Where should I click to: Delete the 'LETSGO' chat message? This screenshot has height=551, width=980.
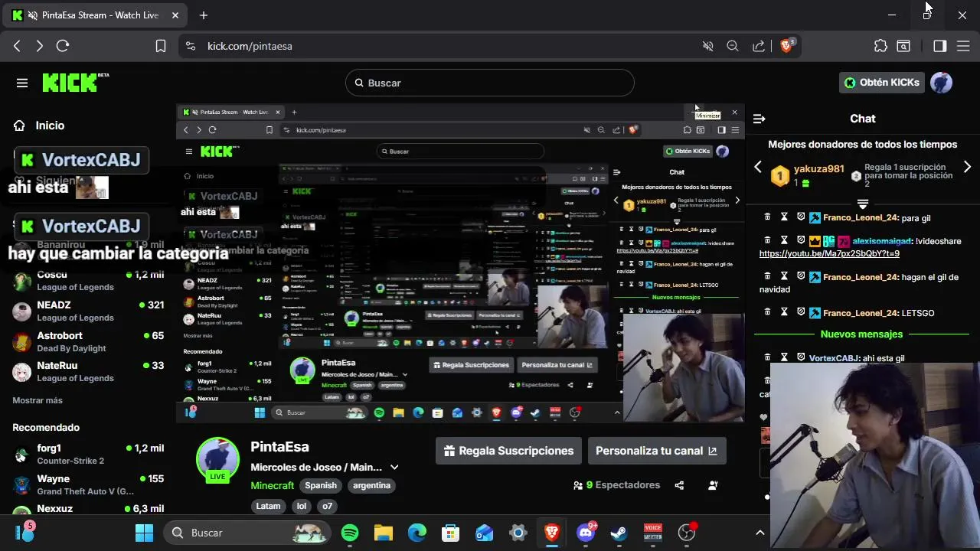tap(767, 312)
